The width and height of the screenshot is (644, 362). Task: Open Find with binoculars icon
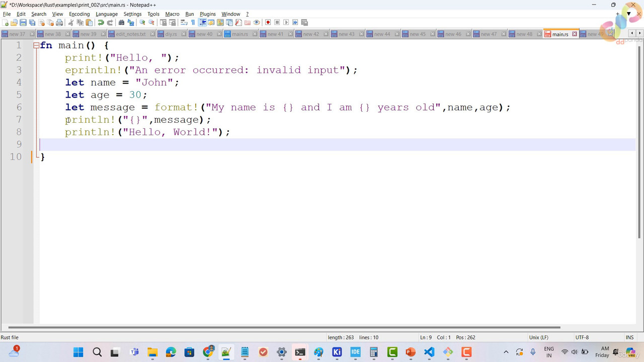tap(121, 22)
